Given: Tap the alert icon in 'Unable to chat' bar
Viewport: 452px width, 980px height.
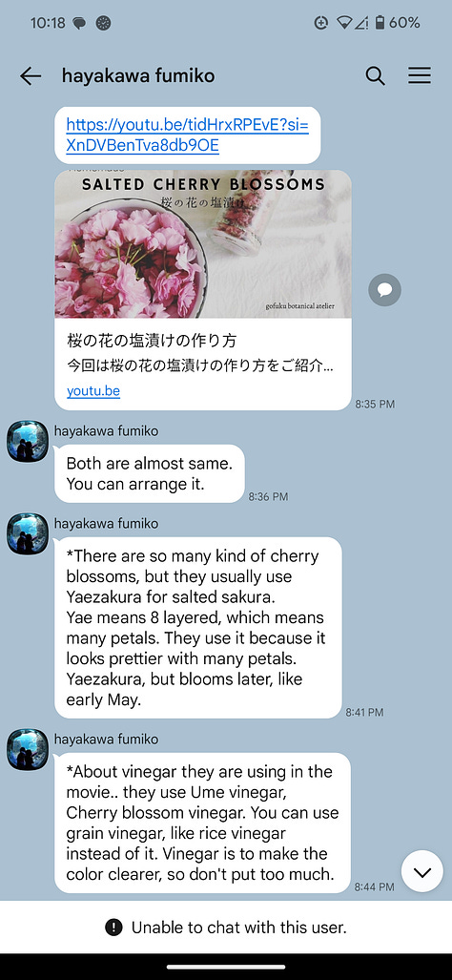Looking at the screenshot, I should (x=113, y=928).
